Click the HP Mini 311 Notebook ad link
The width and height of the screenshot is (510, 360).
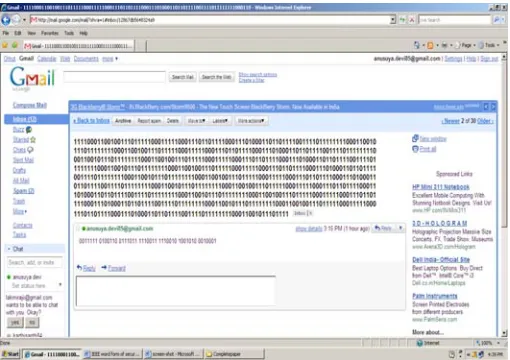click(441, 187)
